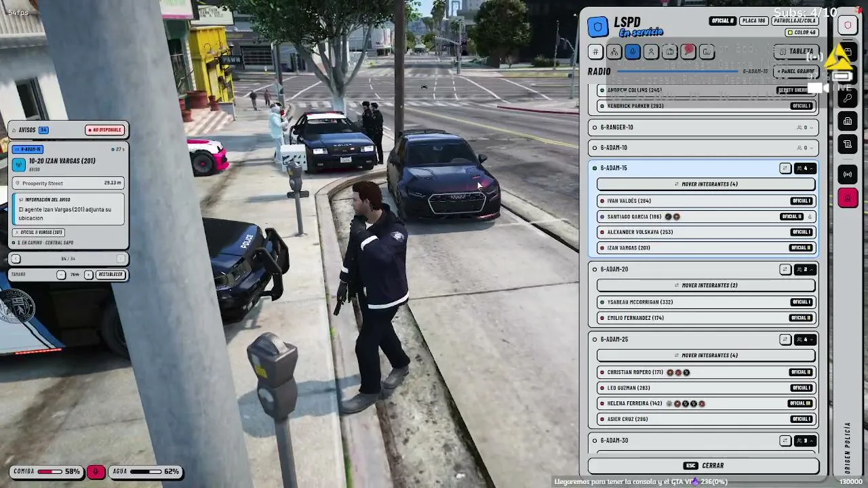
Task: Click swap icon on 6-ADAM-15 unit
Action: [x=785, y=168]
